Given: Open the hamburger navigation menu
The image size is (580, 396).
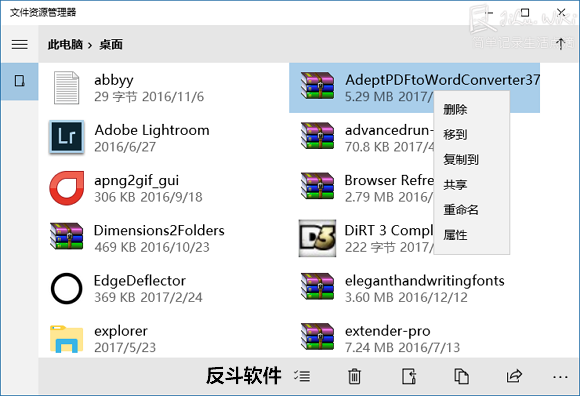Looking at the screenshot, I should coord(20,44).
